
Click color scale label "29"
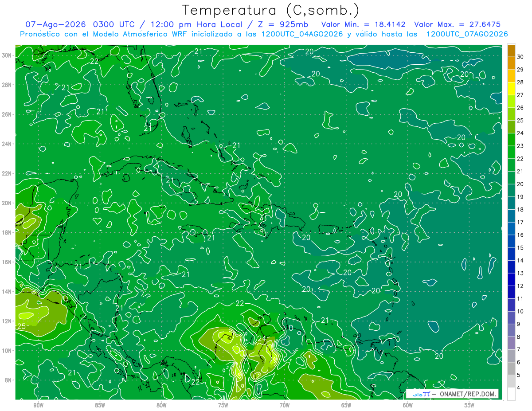(x=520, y=70)
